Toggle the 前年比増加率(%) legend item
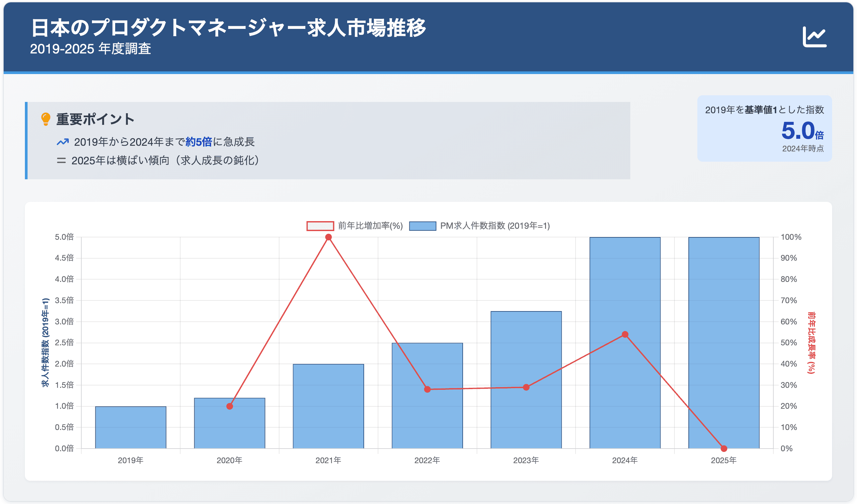The image size is (857, 504). [370, 226]
